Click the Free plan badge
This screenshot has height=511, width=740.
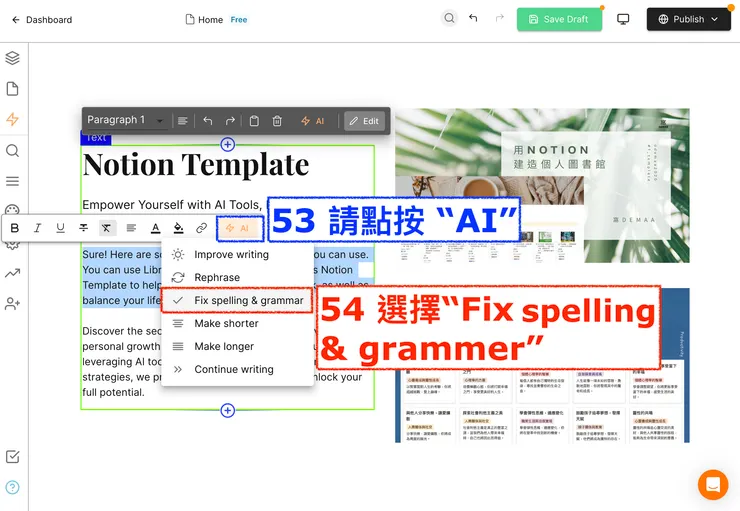(x=239, y=20)
